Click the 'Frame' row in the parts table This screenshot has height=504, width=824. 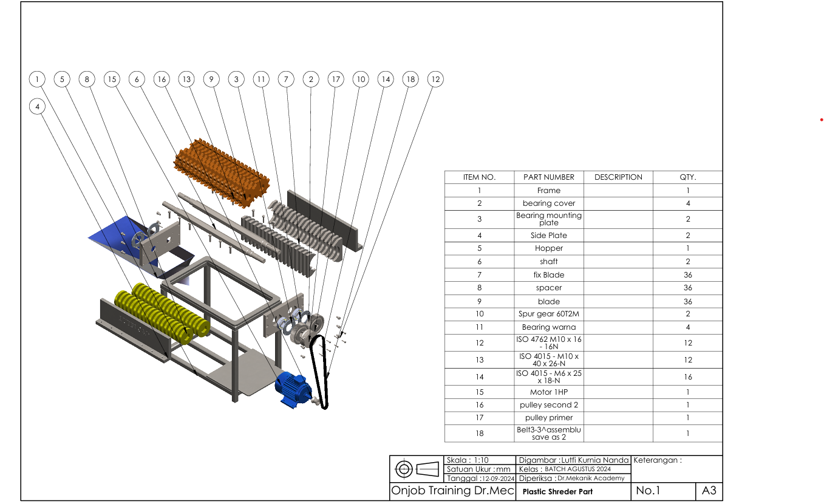click(x=548, y=190)
